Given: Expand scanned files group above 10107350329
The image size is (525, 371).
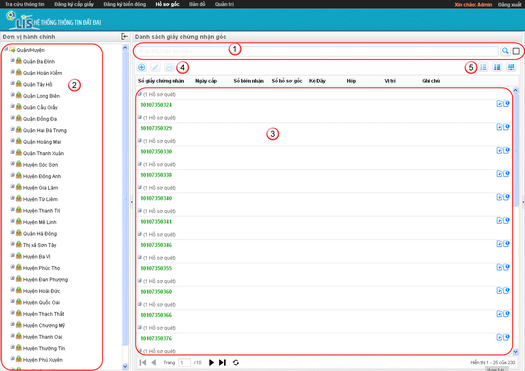Looking at the screenshot, I should [140, 117].
